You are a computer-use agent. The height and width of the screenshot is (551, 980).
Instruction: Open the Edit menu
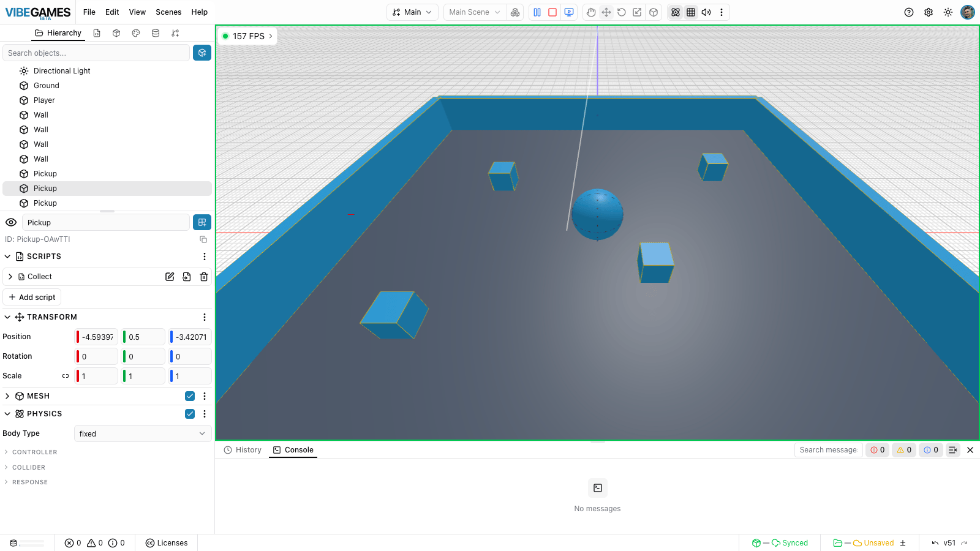[x=112, y=12]
